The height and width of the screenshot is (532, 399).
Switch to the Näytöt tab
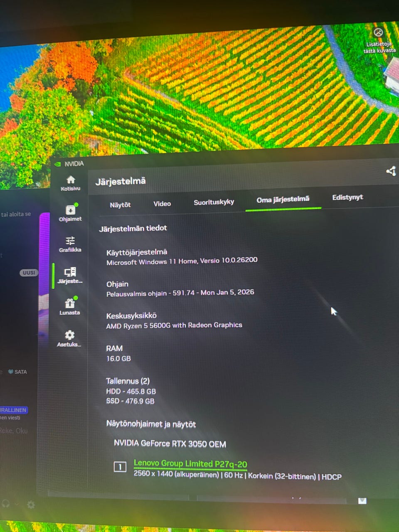coord(120,205)
